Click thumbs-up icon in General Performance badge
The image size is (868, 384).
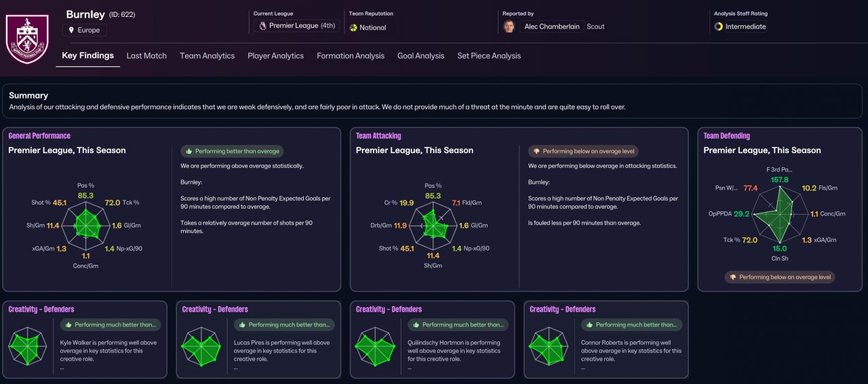click(189, 152)
